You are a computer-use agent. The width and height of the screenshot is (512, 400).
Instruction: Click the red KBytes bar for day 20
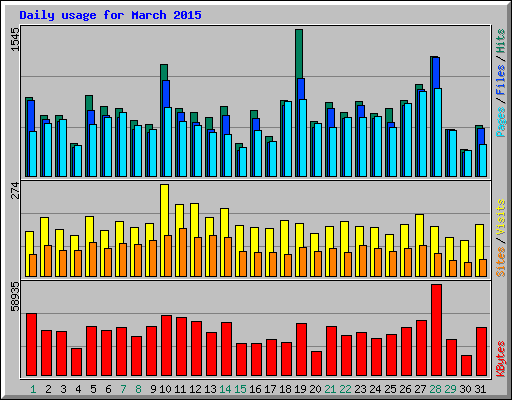click(316, 364)
